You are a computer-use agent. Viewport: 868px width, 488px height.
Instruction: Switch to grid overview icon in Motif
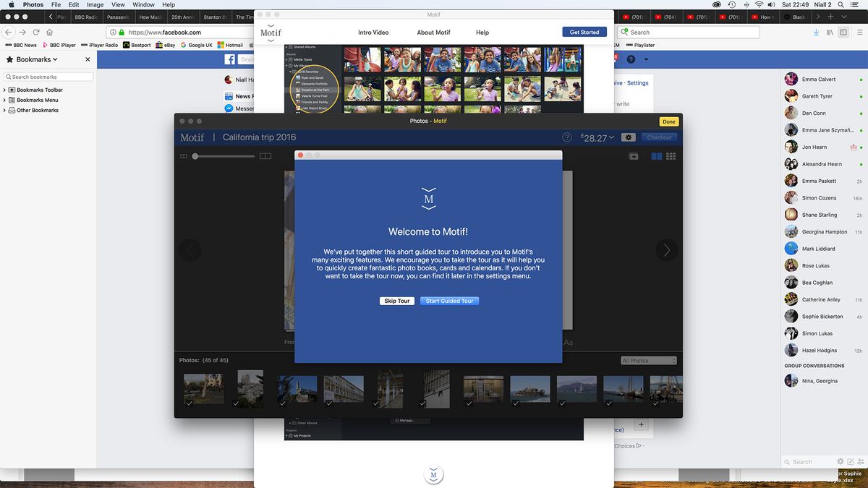tap(671, 156)
